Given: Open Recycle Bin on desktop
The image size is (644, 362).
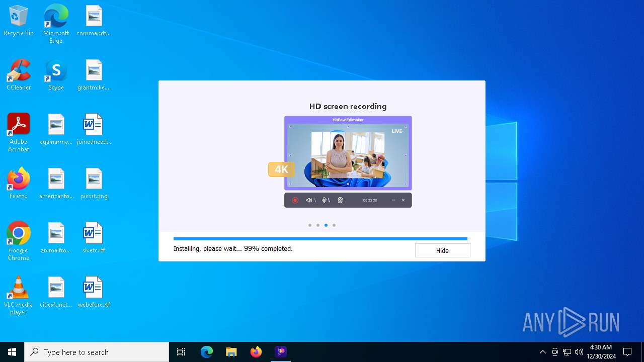Looking at the screenshot, I should (x=19, y=21).
